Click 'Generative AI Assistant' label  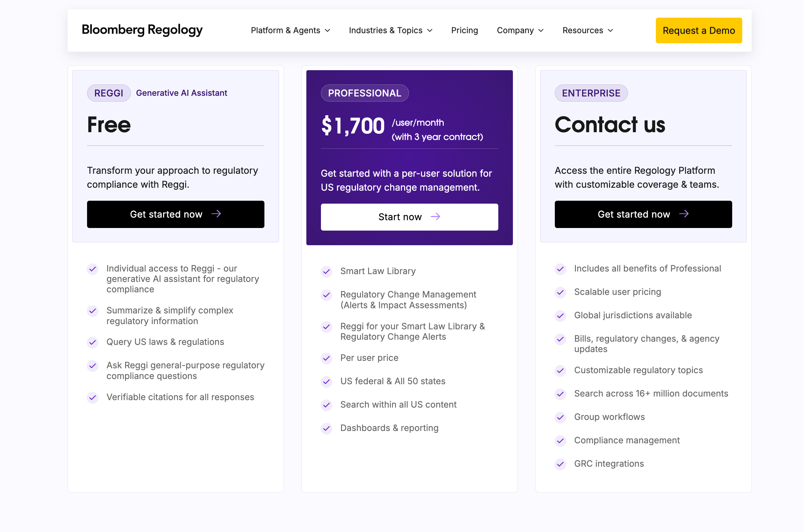coord(182,93)
